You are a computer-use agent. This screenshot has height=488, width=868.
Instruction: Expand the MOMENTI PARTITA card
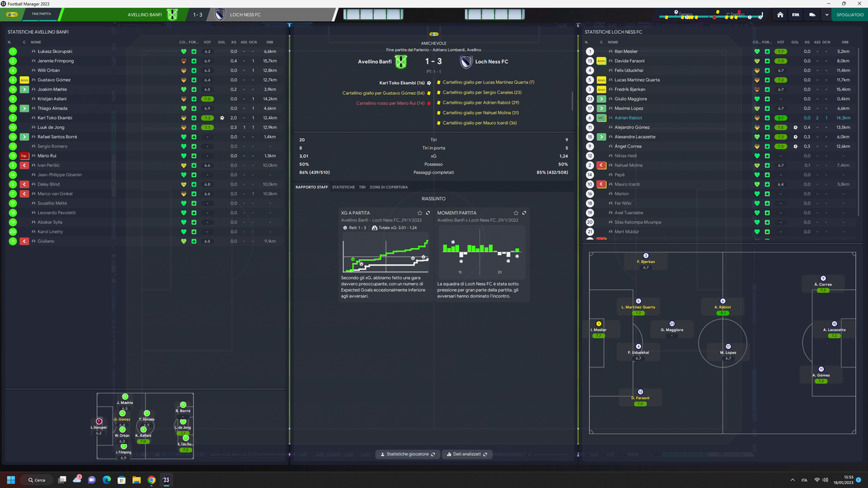click(x=524, y=213)
